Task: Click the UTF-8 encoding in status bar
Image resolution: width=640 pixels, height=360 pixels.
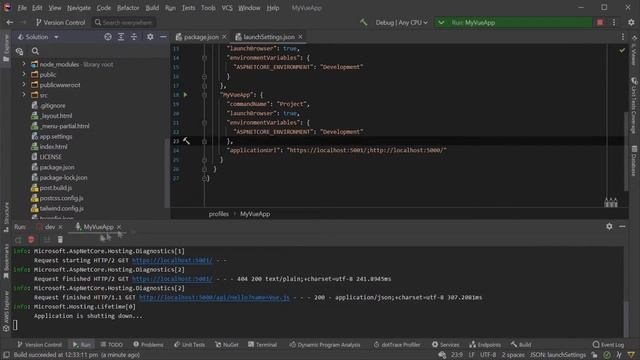Action: coord(488,355)
